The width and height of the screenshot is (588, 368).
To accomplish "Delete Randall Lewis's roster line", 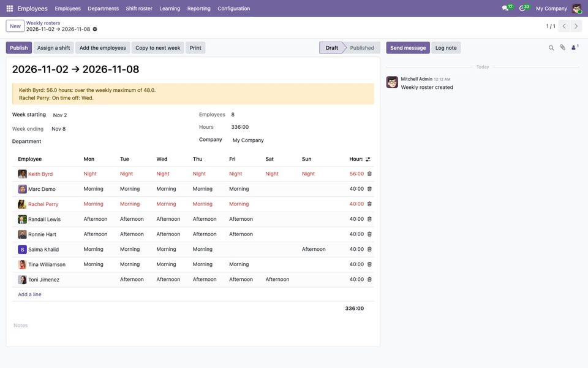I will [369, 219].
